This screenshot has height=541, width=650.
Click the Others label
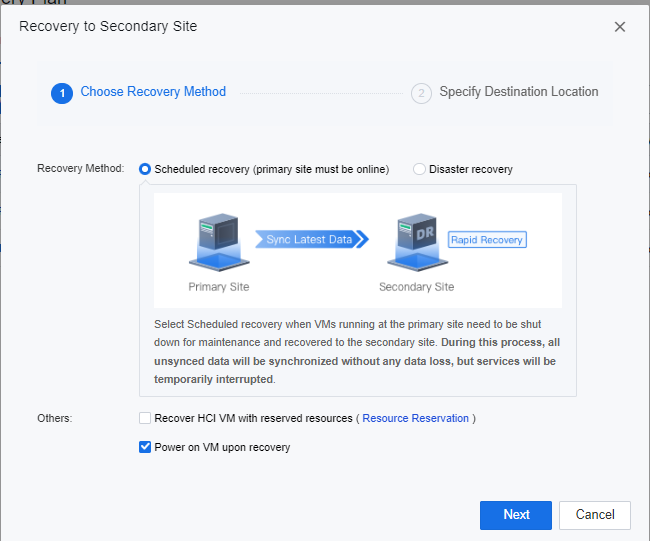click(x=55, y=418)
